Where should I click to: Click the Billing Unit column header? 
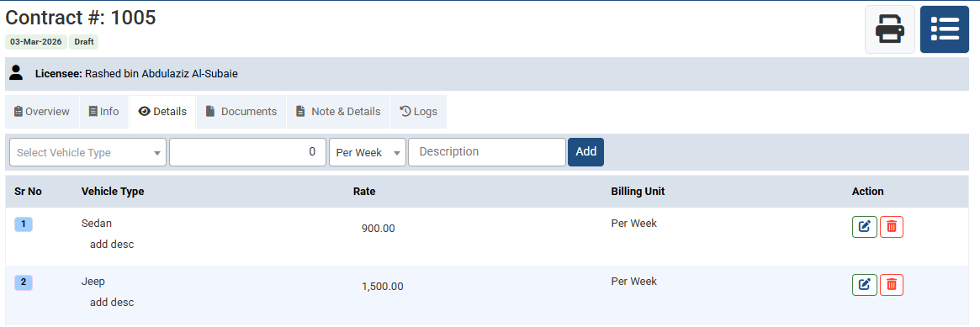pos(638,192)
